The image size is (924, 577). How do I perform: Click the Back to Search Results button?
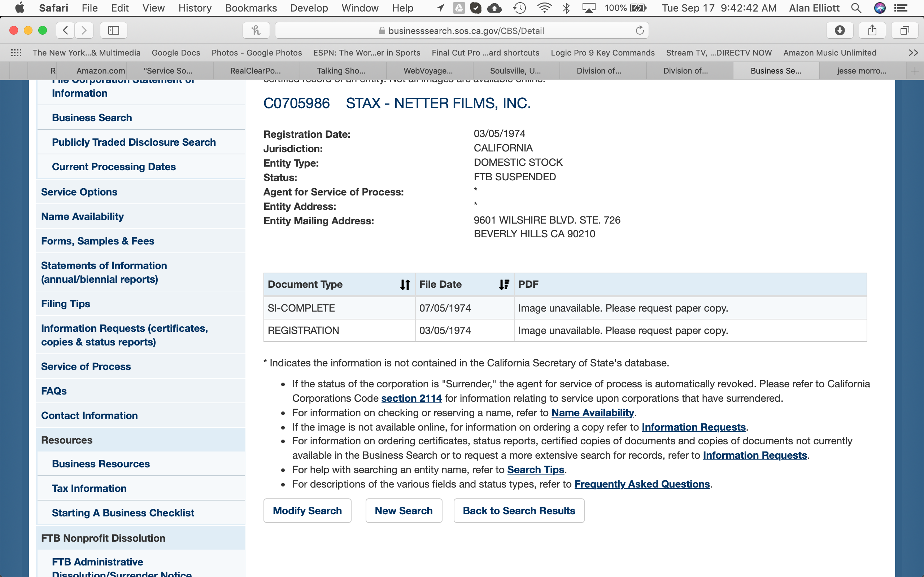pos(519,511)
